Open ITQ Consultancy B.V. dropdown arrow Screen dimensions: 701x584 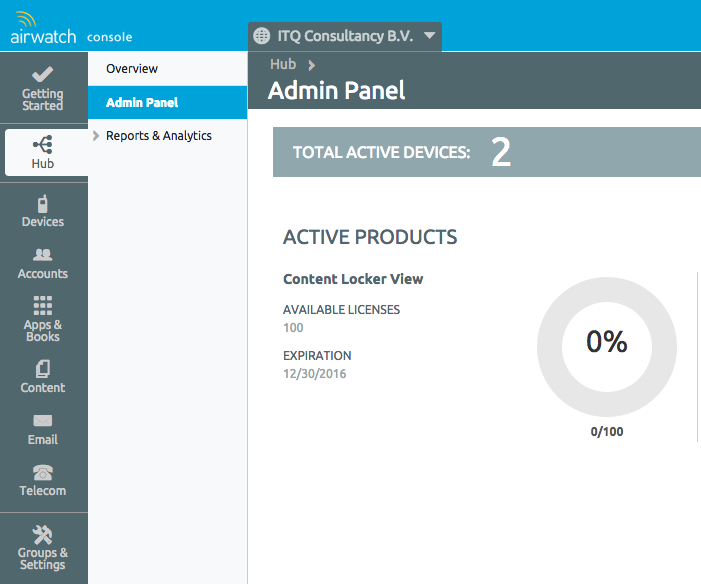coord(429,36)
